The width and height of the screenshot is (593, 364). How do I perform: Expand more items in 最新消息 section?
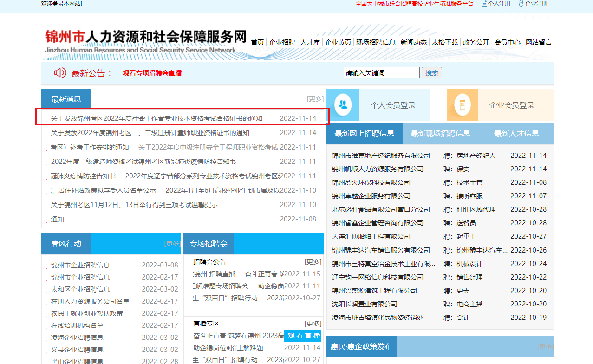pos(315,99)
